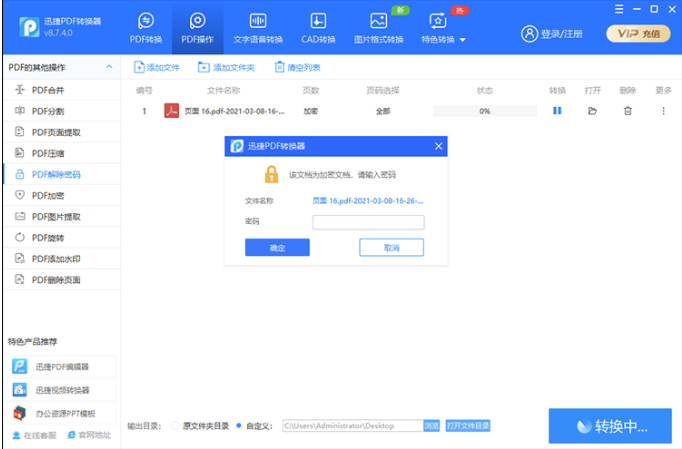Select PDF删除页面 in sidebar
The width and height of the screenshot is (682, 449).
coord(62,280)
